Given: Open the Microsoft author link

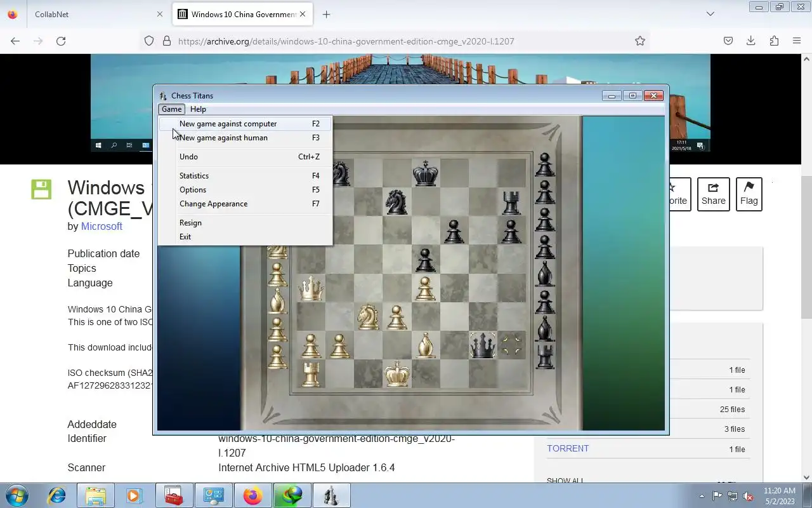Looking at the screenshot, I should click(x=101, y=226).
